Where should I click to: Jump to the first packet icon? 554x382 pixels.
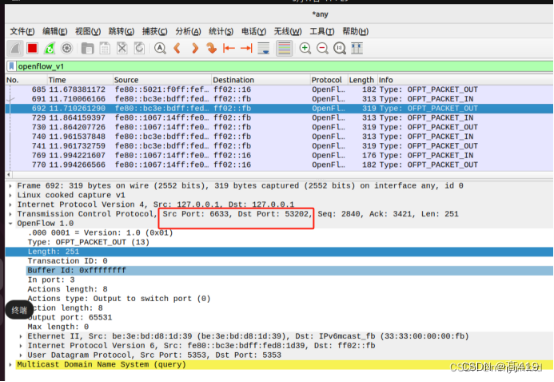pyautogui.click(x=229, y=48)
